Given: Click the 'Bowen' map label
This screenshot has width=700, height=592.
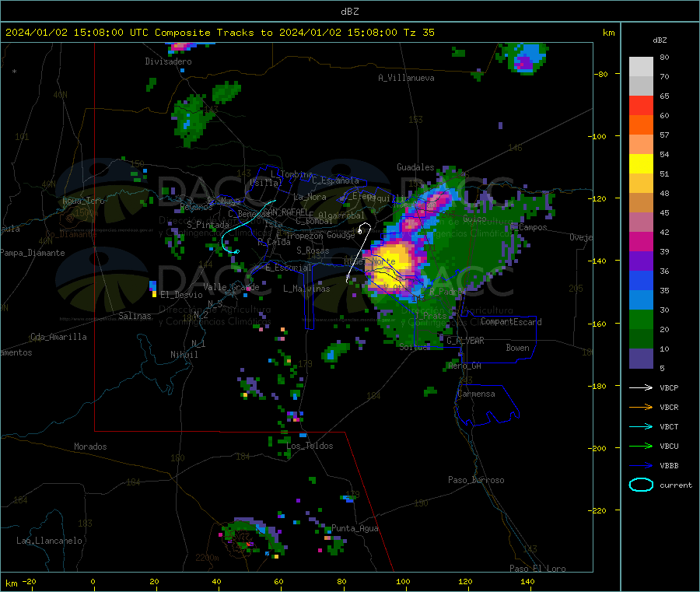Looking at the screenshot, I should click(517, 348).
